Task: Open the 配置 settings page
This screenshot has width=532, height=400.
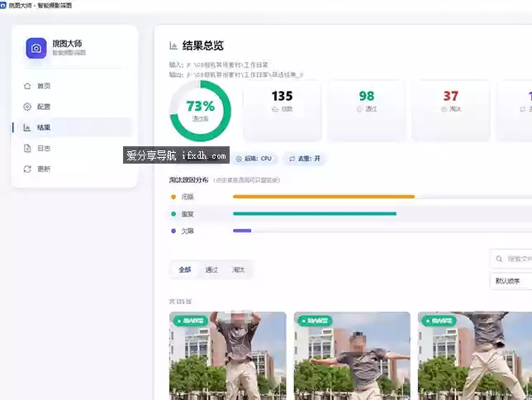Action: [x=74, y=107]
